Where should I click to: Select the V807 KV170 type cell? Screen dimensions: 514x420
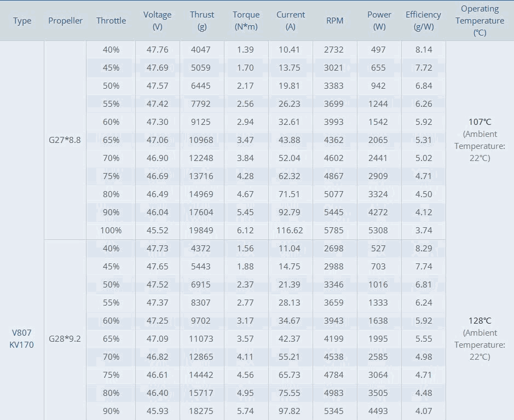click(22, 338)
